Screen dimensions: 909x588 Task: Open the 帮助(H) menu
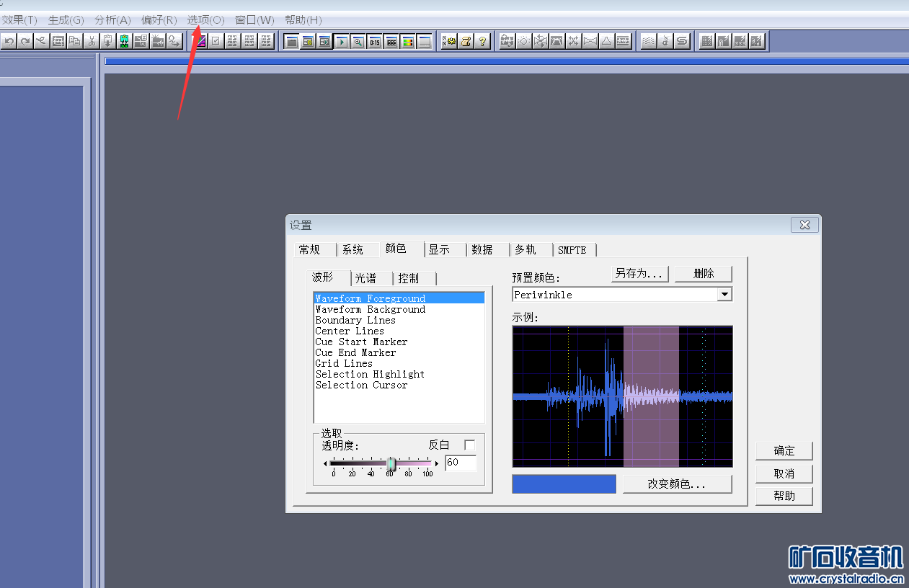pos(303,19)
